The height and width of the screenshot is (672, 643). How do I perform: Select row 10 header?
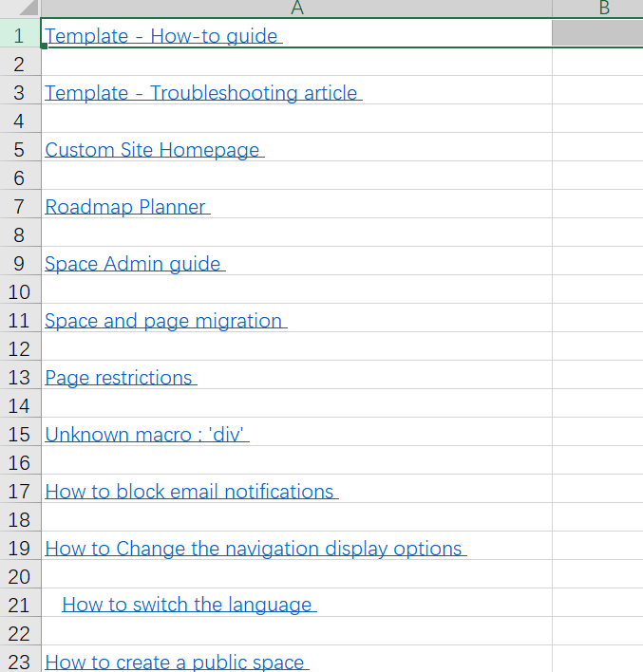20,289
